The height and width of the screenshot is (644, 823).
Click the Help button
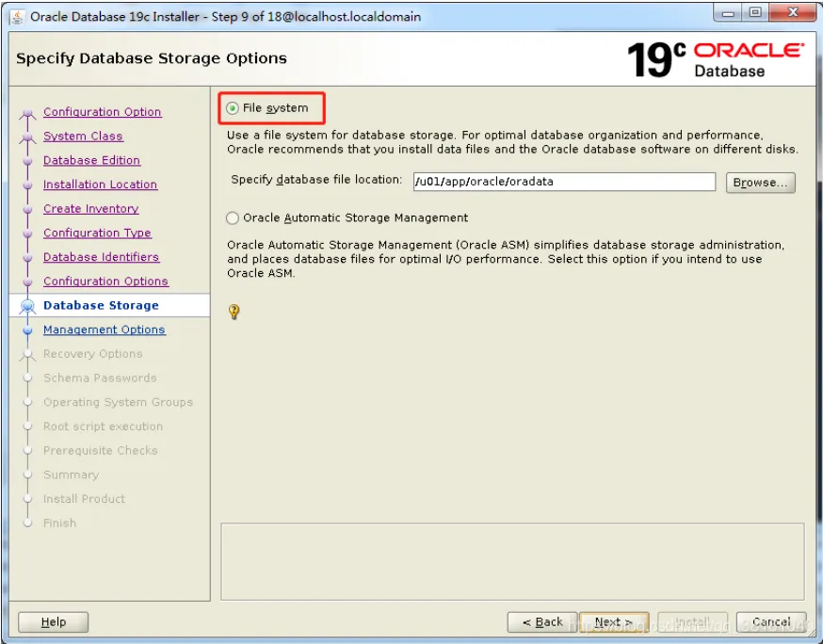pyautogui.click(x=53, y=622)
